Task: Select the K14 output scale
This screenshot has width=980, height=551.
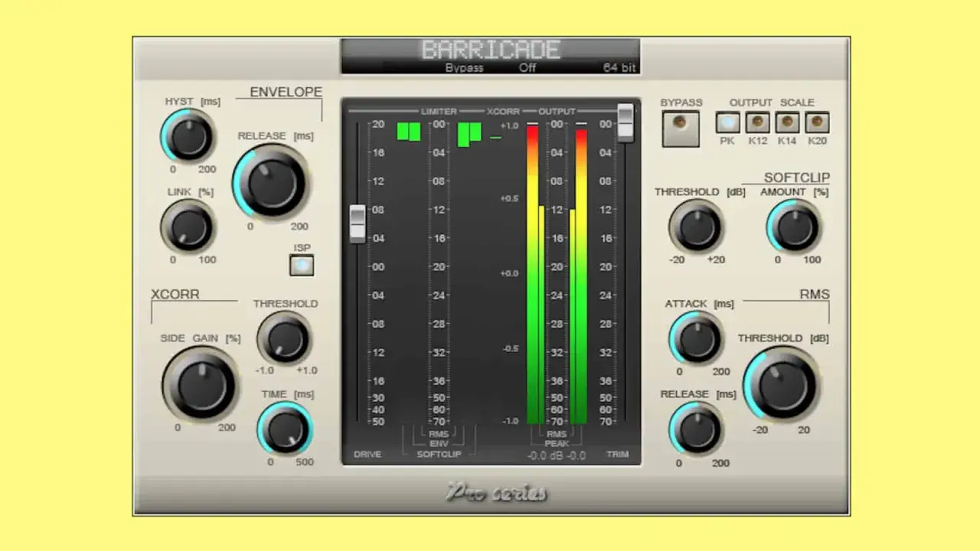Action: 787,122
